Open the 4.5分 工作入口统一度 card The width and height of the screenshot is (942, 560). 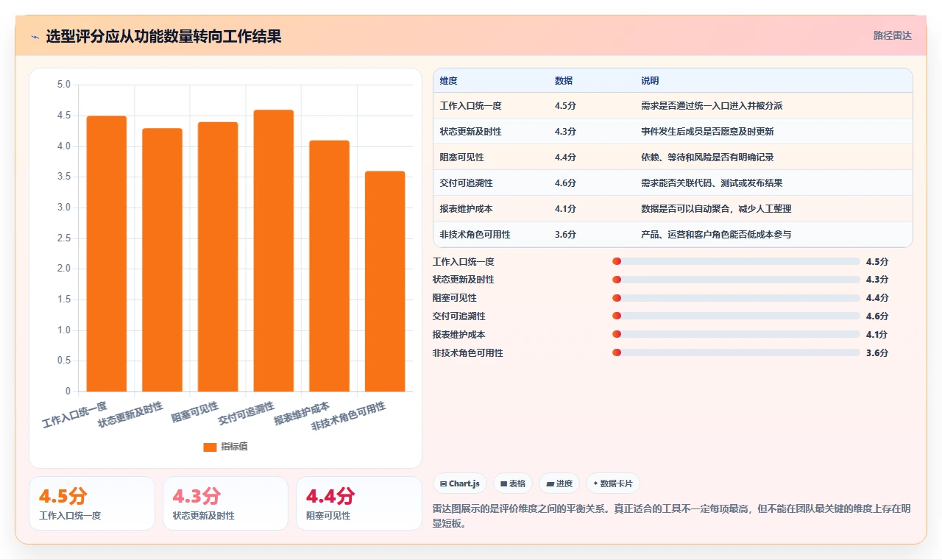[92, 503]
